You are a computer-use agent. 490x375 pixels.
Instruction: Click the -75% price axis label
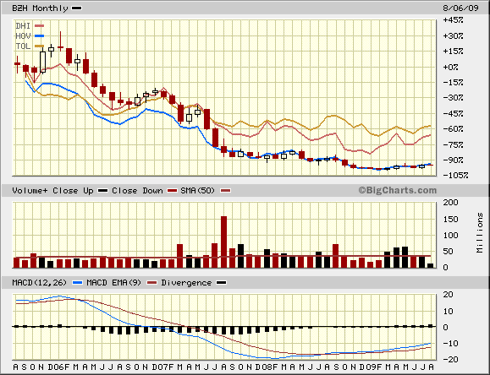click(x=453, y=145)
